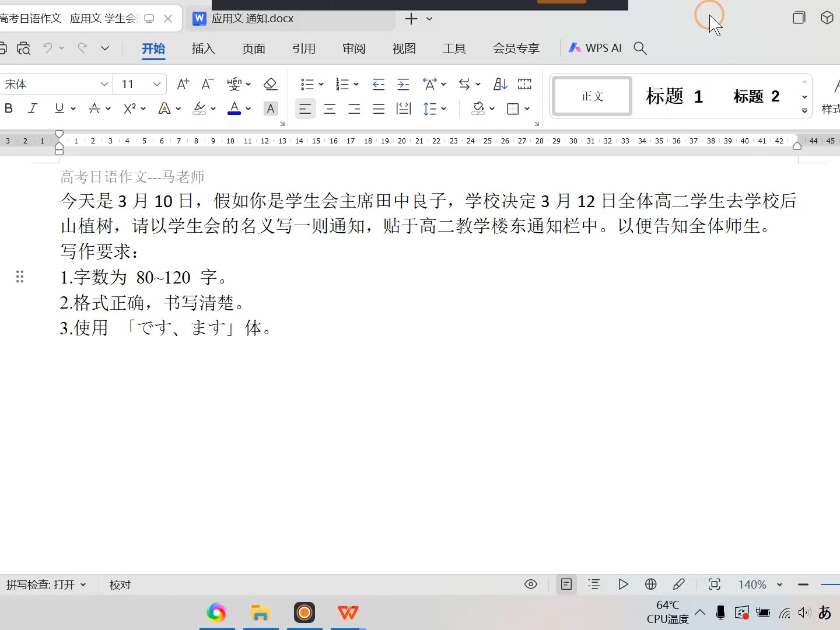Click the sort A-Z icon
The width and height of the screenshot is (840, 630).
click(x=500, y=84)
